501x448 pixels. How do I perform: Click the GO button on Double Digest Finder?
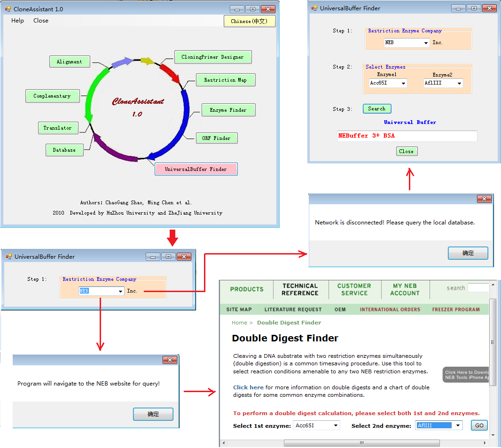(479, 425)
